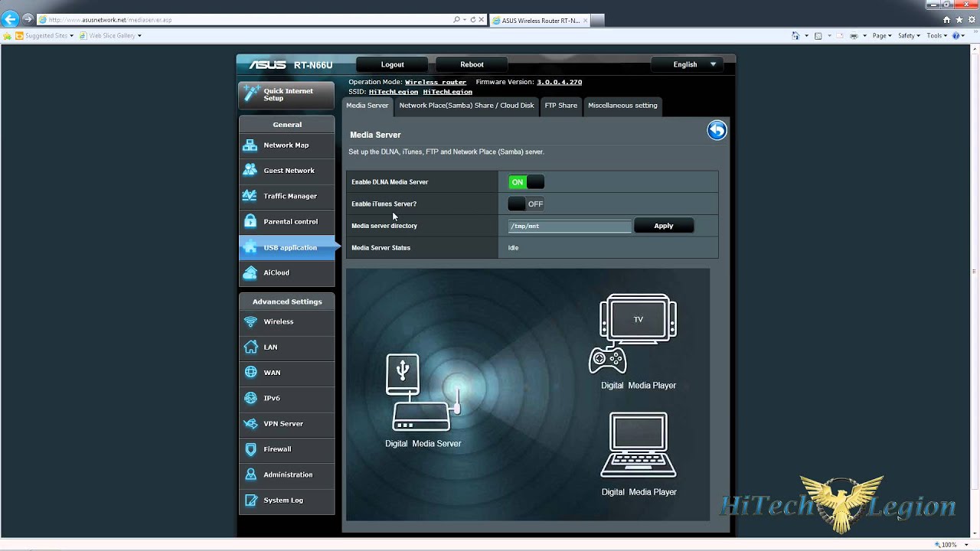Open the FTP Share tab

pyautogui.click(x=561, y=106)
